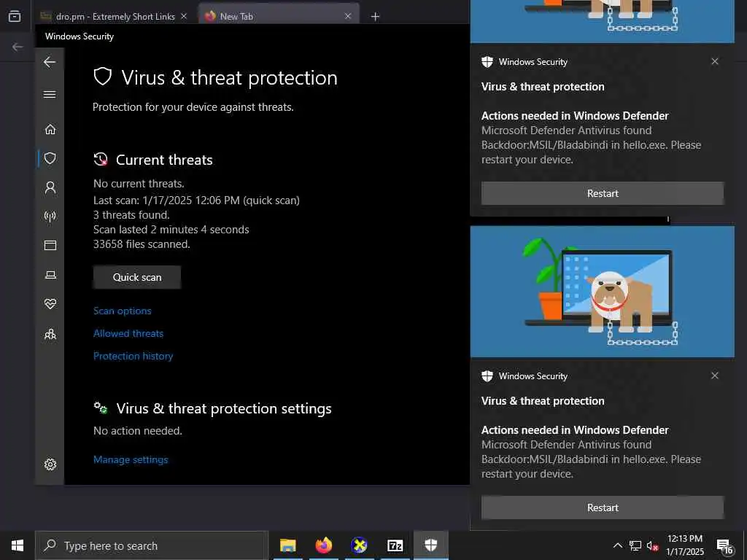This screenshot has width=747, height=560.
Task: Show hidden system tray icons
Action: coord(617,545)
